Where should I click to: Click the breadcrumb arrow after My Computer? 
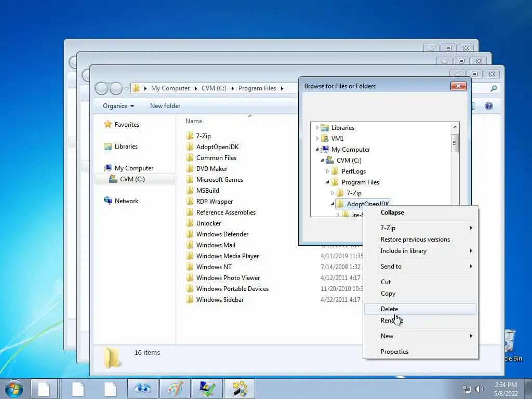(x=195, y=88)
